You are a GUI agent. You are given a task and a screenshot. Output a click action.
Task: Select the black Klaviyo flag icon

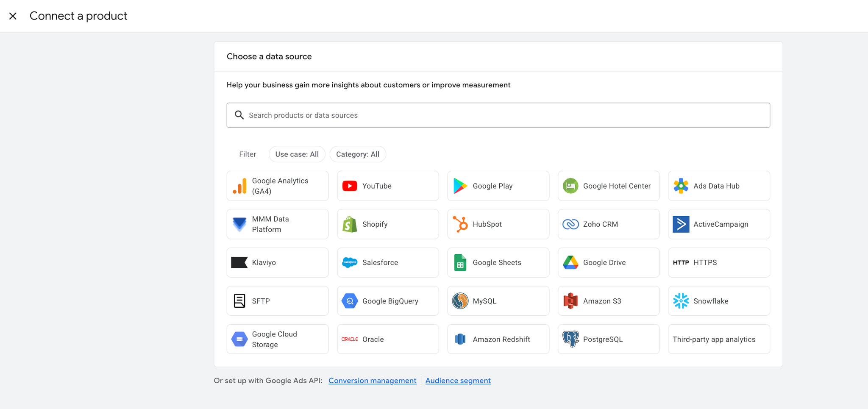pos(239,263)
